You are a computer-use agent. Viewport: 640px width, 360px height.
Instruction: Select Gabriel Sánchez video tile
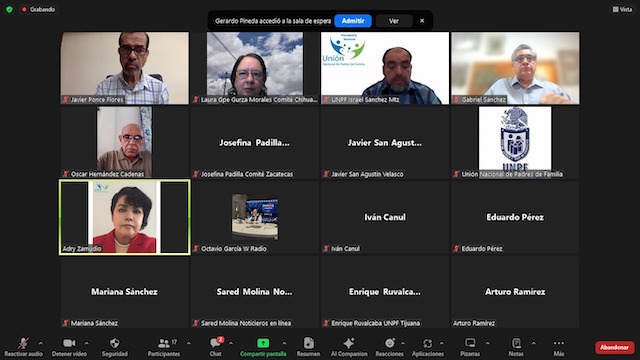coord(515,68)
